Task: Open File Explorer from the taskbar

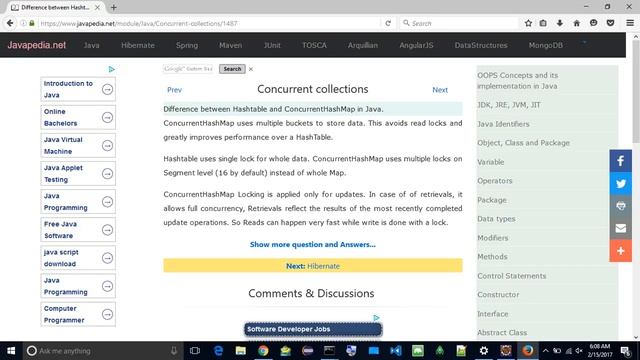Action: click(240, 351)
